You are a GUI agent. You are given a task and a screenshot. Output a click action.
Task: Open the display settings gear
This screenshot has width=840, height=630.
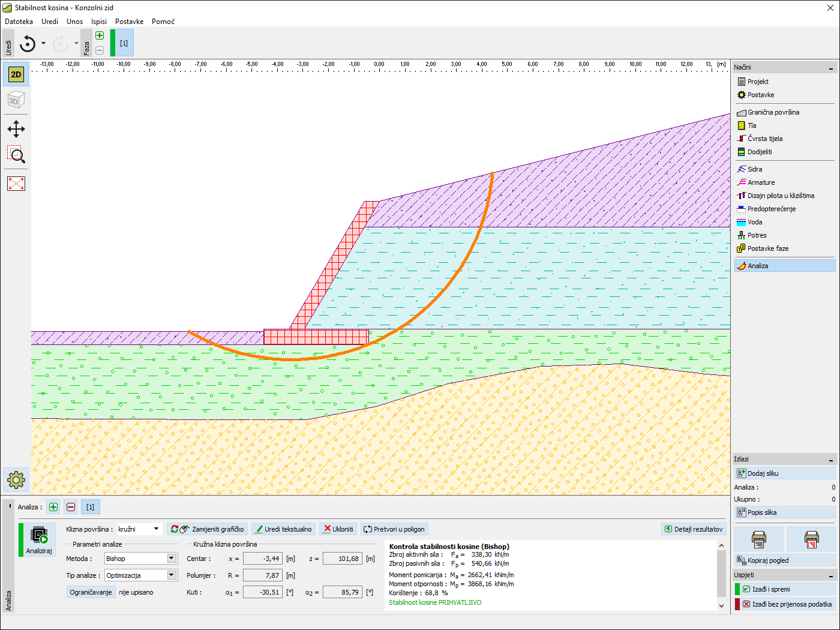[16, 479]
